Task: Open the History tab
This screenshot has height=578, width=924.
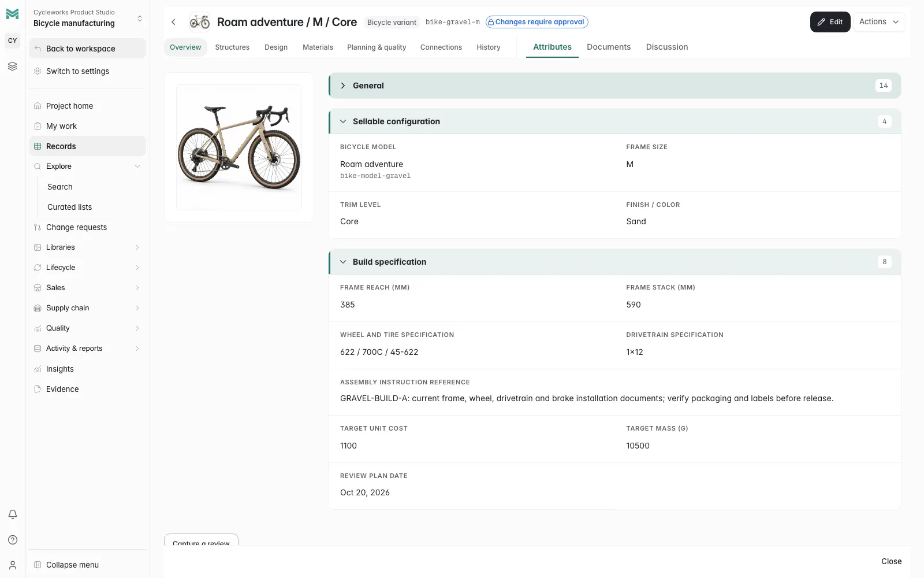Action: (489, 47)
